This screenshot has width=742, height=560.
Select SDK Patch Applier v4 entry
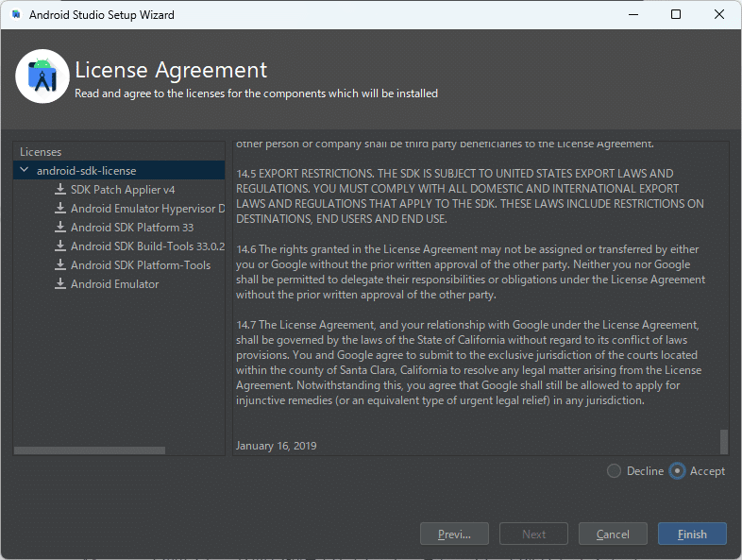point(123,190)
